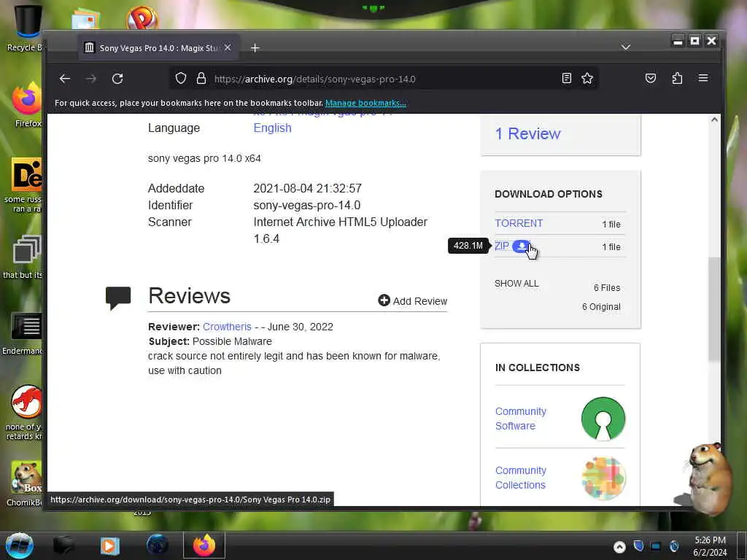Bookmark this page with the star

tap(587, 79)
